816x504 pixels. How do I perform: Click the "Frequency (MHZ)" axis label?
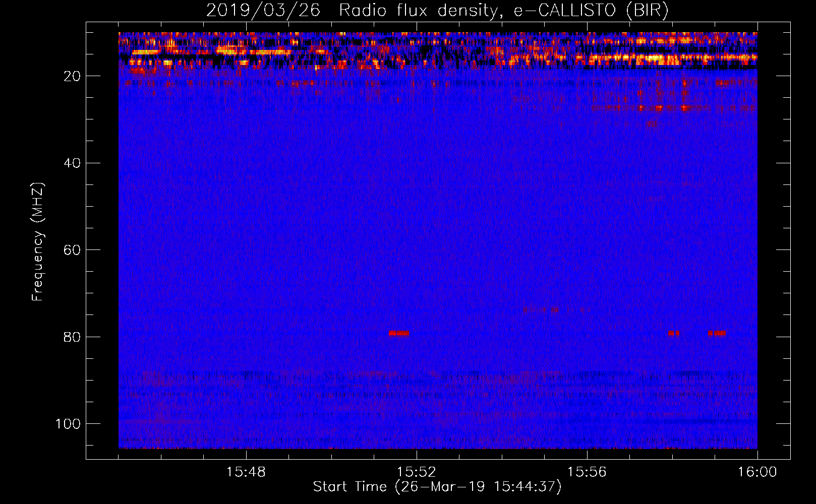click(x=38, y=241)
